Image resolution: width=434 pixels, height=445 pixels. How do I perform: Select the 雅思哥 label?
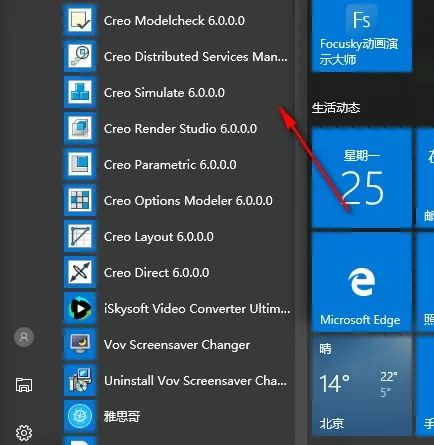pyautogui.click(x=122, y=417)
